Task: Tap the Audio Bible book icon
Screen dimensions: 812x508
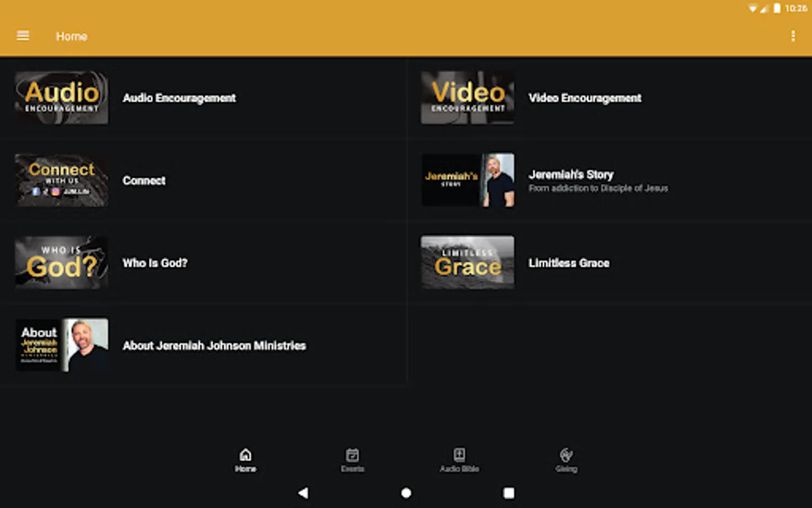Action: click(x=460, y=454)
